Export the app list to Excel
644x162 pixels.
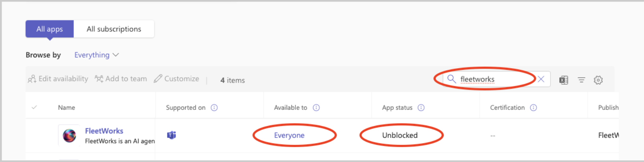pos(564,80)
